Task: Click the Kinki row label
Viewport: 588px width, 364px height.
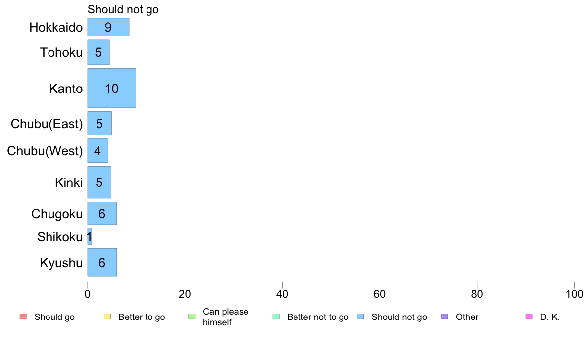Action: (x=69, y=182)
